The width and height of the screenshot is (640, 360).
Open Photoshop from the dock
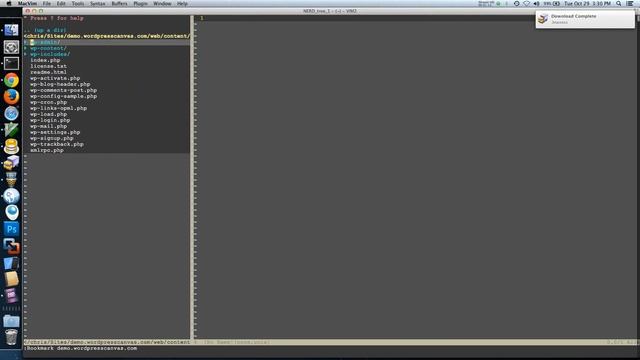(x=11, y=229)
